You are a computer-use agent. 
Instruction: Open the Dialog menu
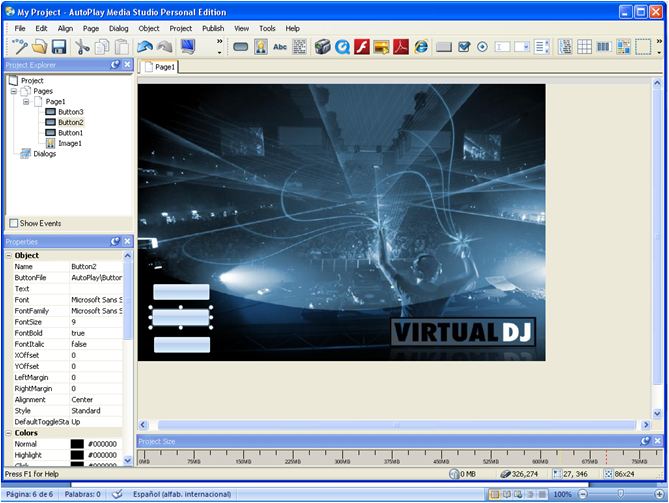point(119,29)
